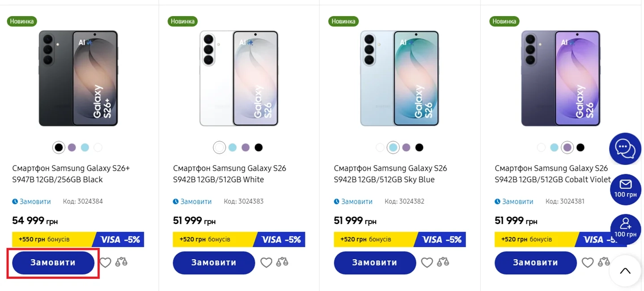Click Замовити button for Galaxy S26+ Black

(x=53, y=263)
